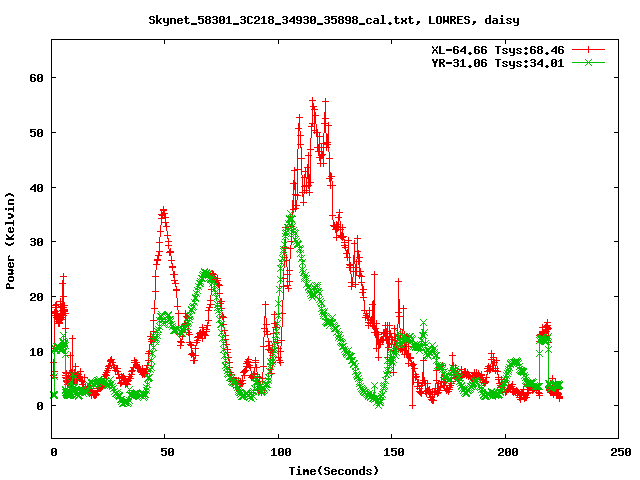Click the y-axis tick label 20
This screenshot has height=480, width=640.
coord(36,297)
